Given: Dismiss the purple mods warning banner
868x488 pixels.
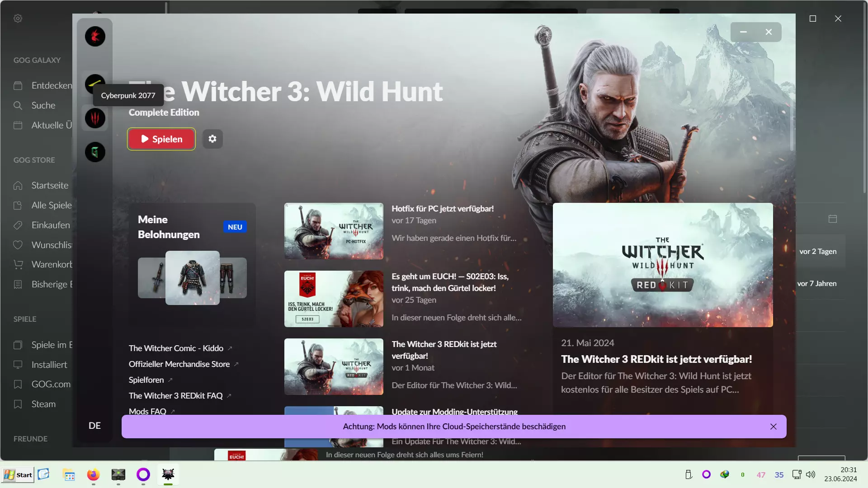Looking at the screenshot, I should [x=774, y=427].
